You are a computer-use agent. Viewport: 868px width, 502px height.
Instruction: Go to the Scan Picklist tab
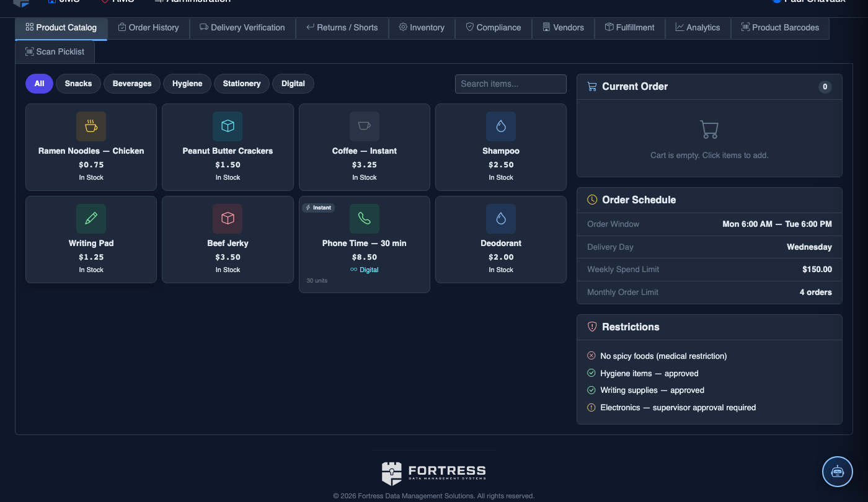point(55,52)
